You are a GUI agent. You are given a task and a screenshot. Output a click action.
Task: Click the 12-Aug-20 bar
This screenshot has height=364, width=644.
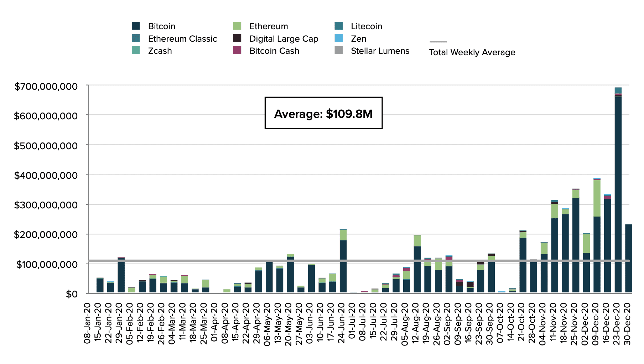[x=417, y=264]
